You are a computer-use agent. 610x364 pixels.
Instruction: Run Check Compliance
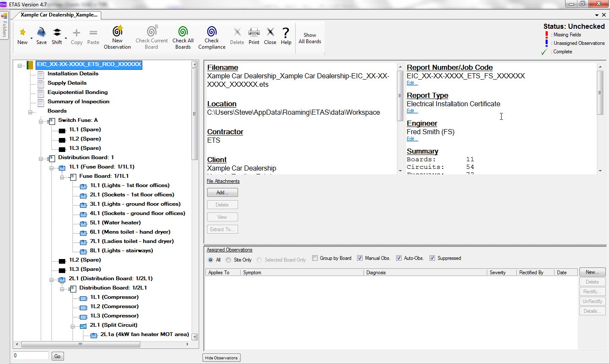[212, 37]
